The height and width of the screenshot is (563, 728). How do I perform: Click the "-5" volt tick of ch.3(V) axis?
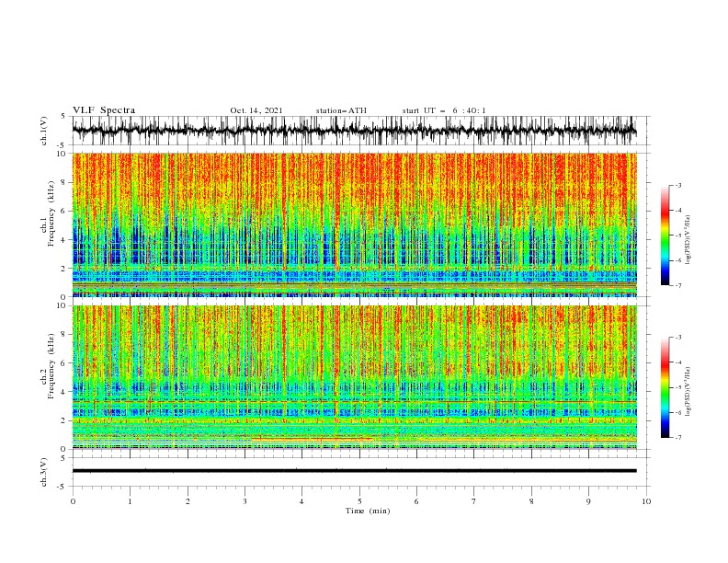pos(63,487)
